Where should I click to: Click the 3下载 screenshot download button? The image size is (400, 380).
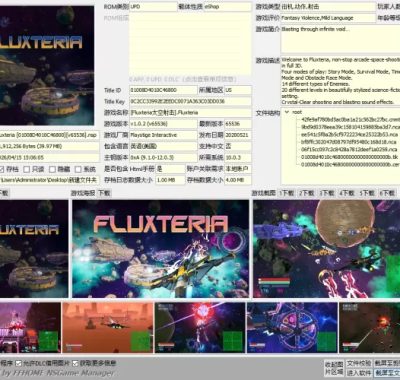pyautogui.click(x=327, y=193)
